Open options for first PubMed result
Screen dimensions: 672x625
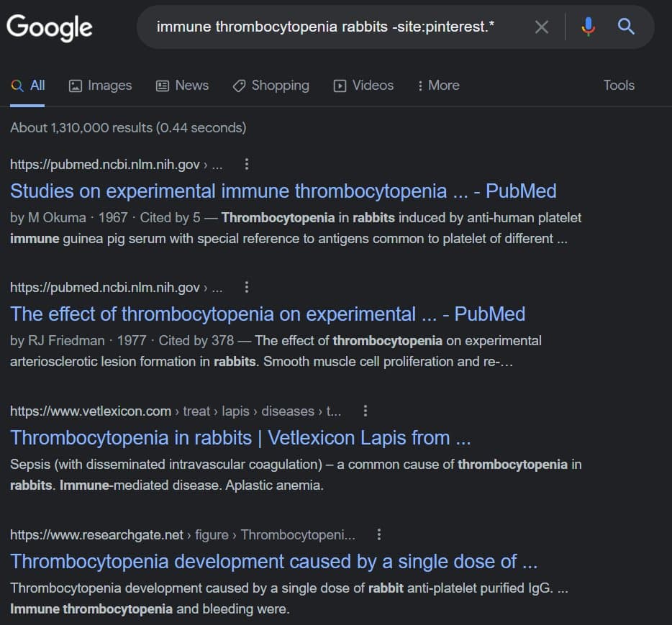point(247,165)
